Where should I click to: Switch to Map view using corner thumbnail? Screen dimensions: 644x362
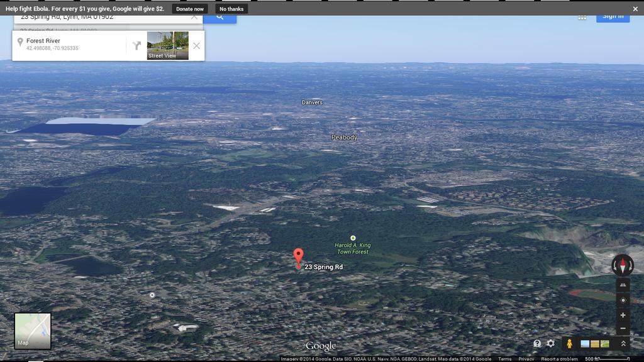coord(33,331)
